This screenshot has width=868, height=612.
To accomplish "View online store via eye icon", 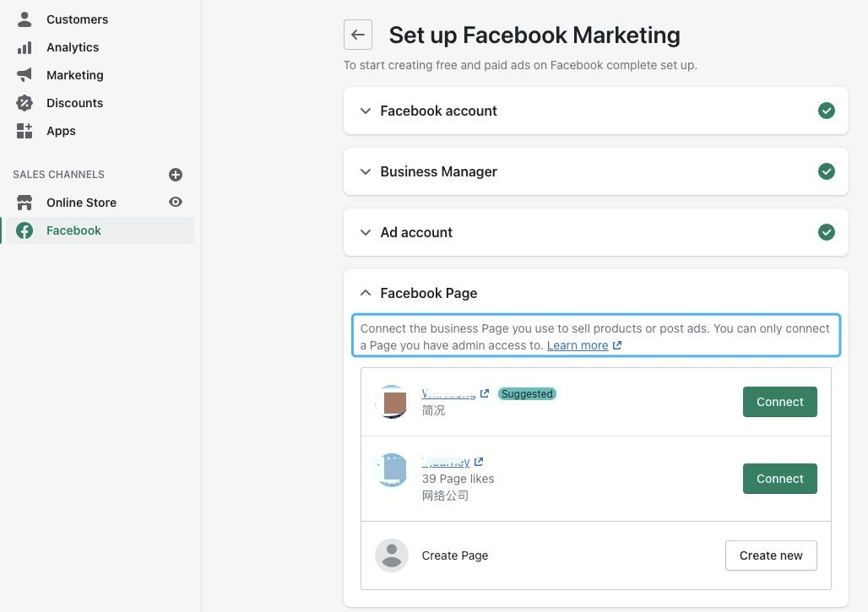I will [176, 202].
